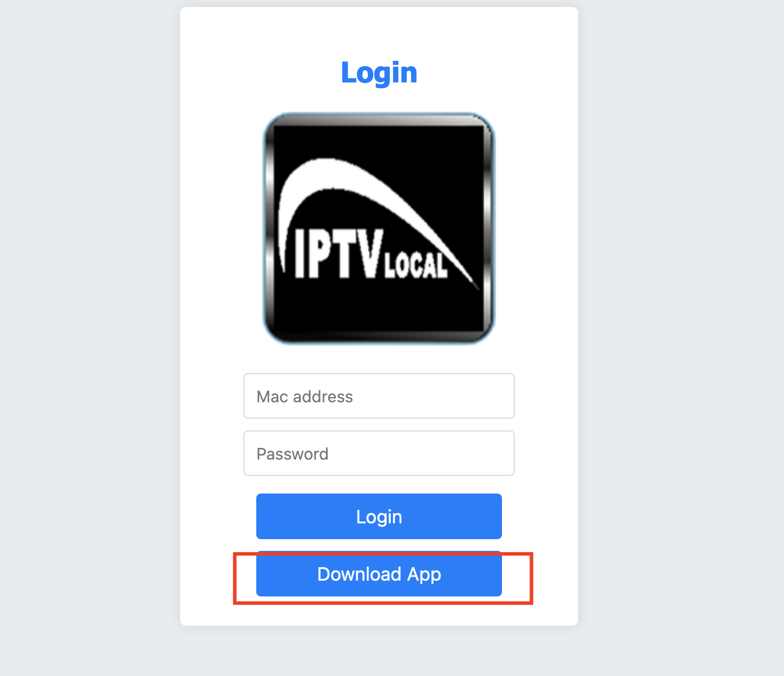The height and width of the screenshot is (676, 784).
Task: Click the word Download on the bottom button
Action: tap(359, 574)
